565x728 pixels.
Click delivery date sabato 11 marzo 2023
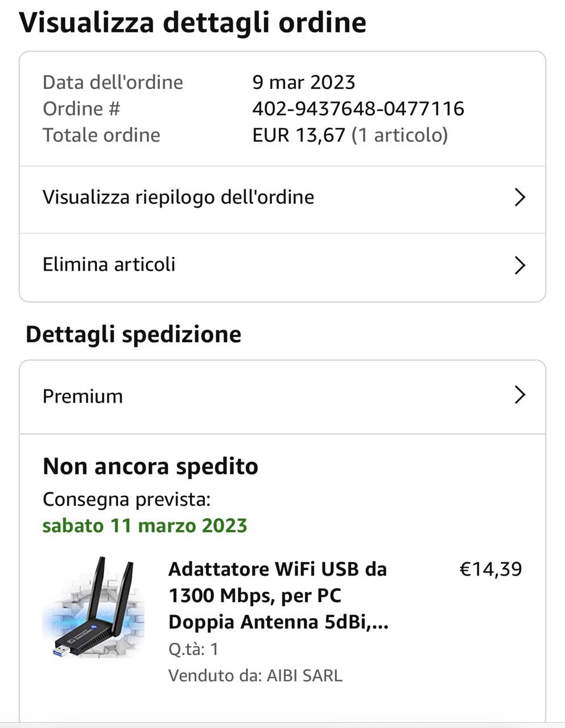click(x=145, y=526)
